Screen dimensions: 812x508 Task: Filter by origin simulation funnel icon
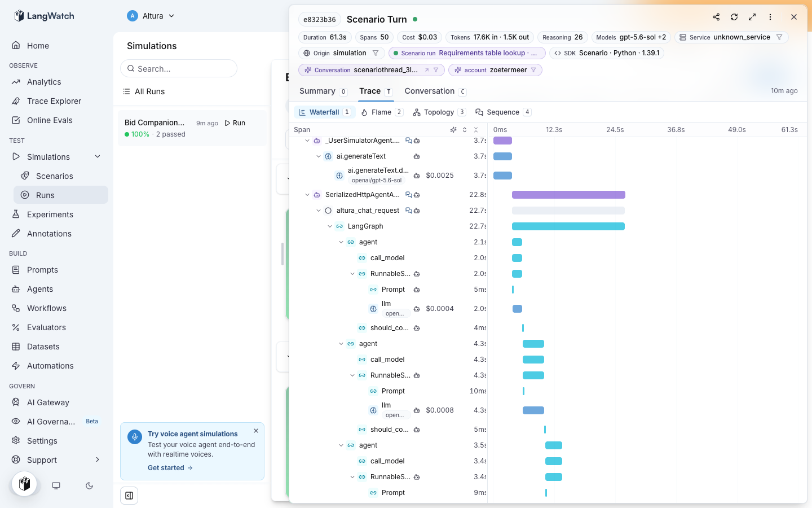(376, 53)
